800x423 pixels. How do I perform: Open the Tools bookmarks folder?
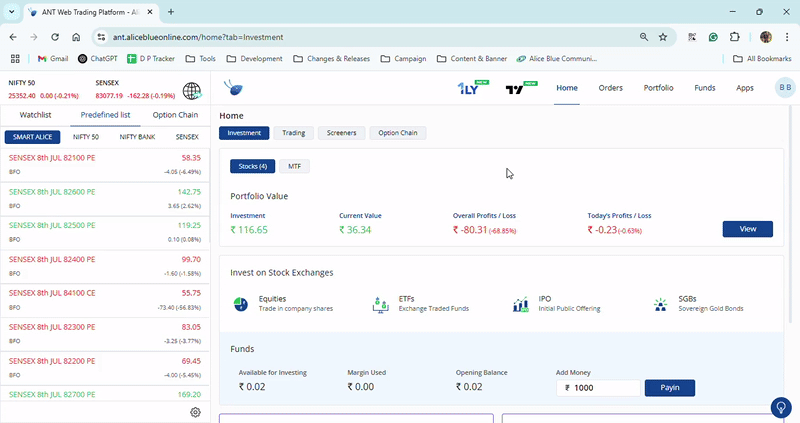point(201,59)
